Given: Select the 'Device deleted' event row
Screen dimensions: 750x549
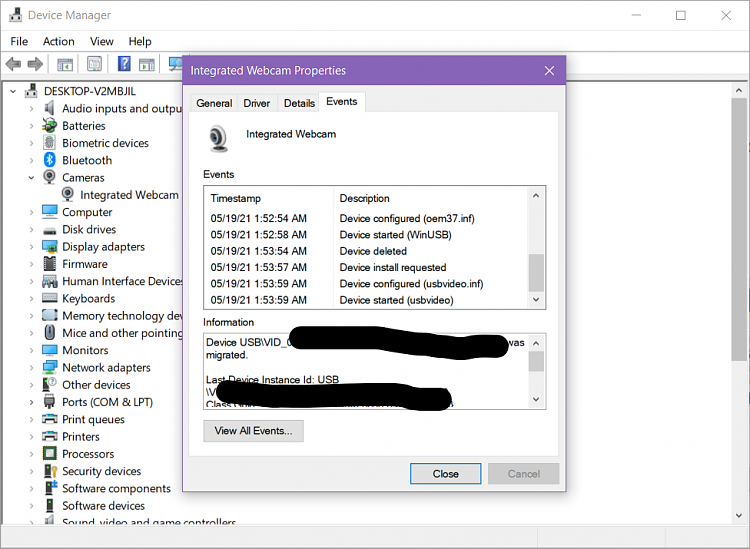Looking at the screenshot, I should [372, 251].
